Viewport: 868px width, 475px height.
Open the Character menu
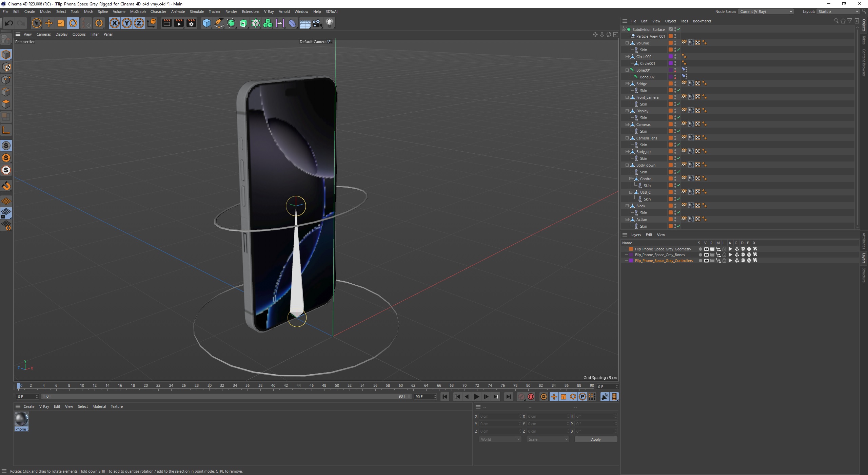click(x=158, y=12)
